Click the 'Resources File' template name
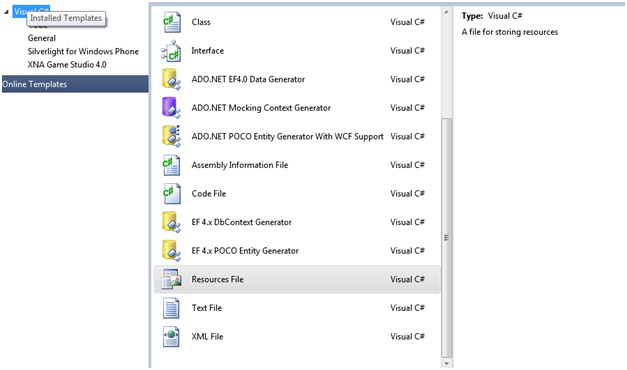 [217, 279]
